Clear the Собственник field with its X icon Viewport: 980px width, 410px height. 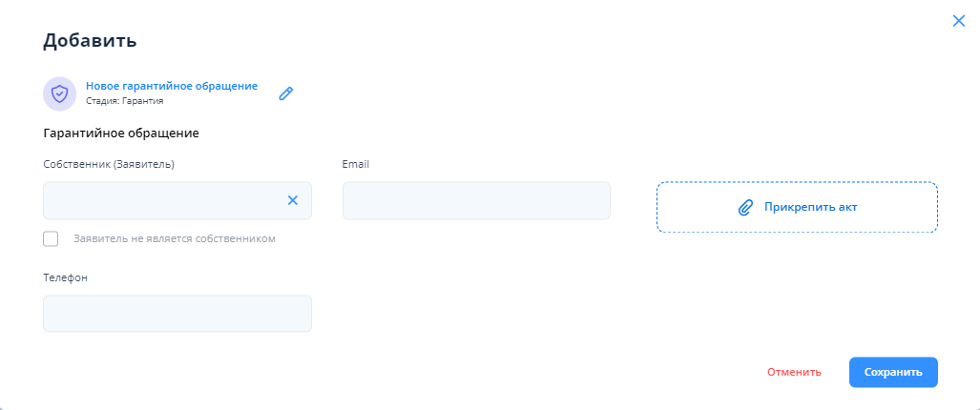click(293, 200)
